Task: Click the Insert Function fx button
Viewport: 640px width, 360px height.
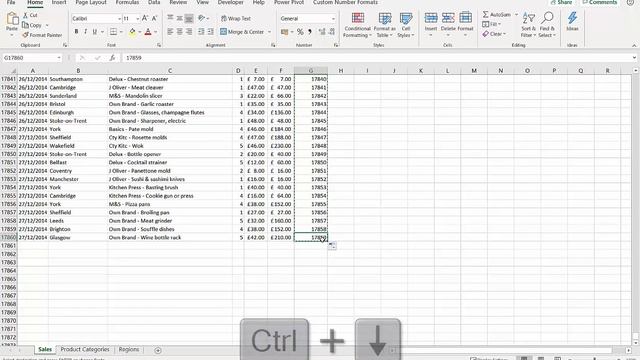Action: 112,58
